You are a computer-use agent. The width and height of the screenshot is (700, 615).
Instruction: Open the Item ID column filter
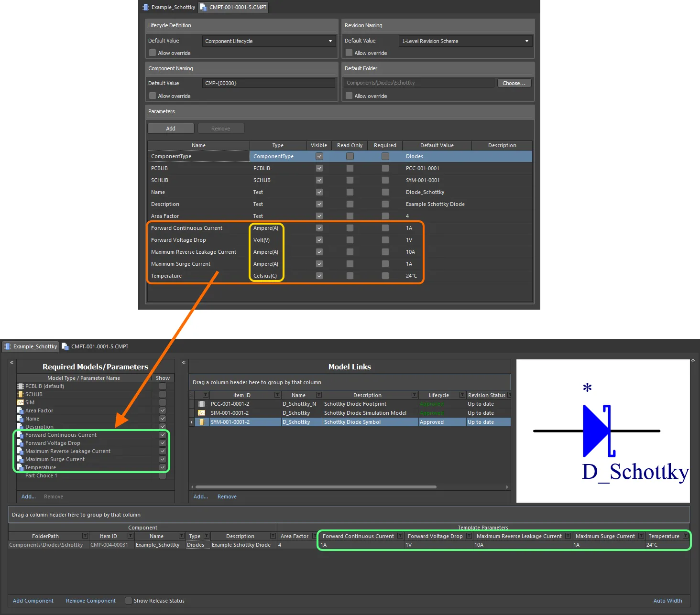point(277,395)
